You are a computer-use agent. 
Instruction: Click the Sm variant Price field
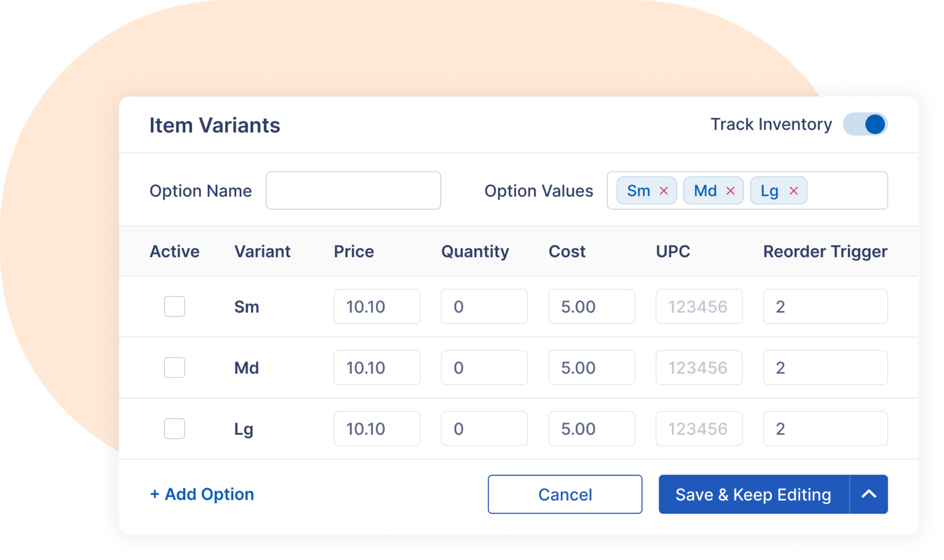[376, 307]
